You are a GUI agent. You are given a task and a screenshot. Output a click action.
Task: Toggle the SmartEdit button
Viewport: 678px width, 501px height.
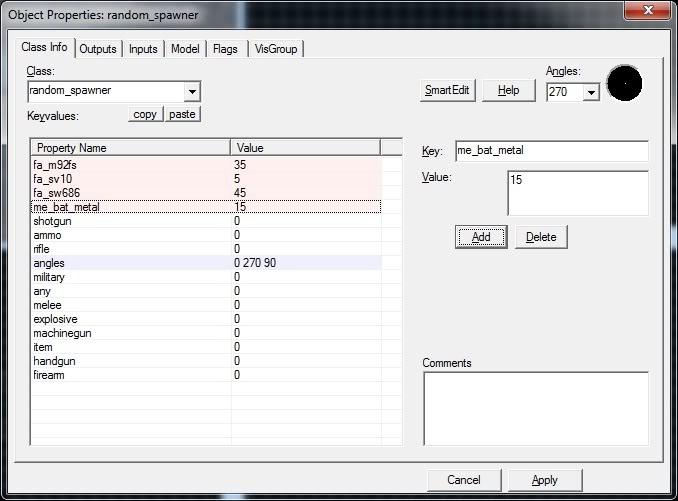[448, 90]
